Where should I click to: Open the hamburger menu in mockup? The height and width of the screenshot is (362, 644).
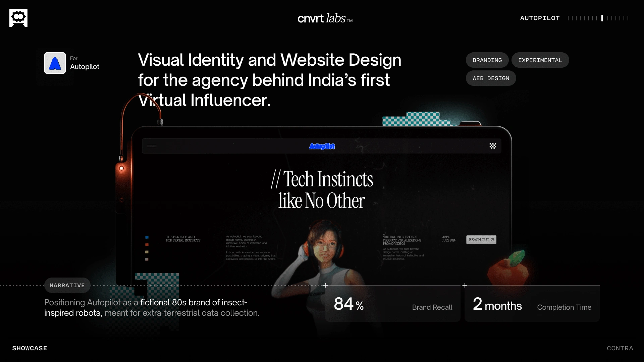[x=152, y=146]
